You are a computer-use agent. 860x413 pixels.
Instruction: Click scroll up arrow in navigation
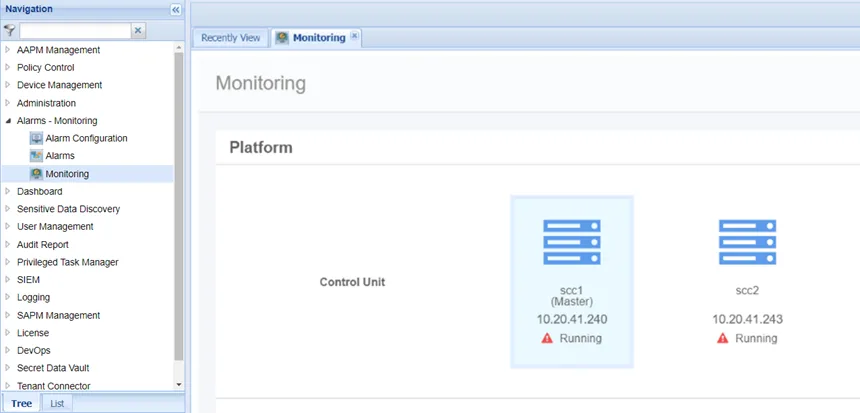point(178,48)
